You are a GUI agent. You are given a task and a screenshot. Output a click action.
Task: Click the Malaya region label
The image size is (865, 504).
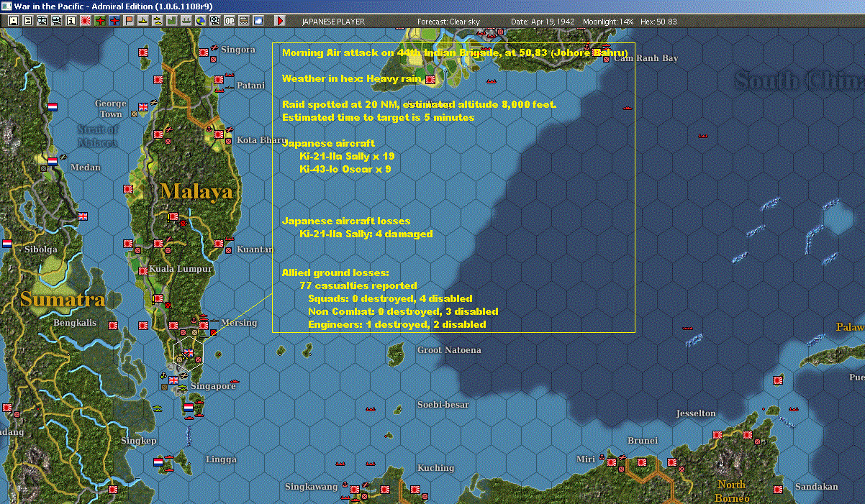[196, 191]
